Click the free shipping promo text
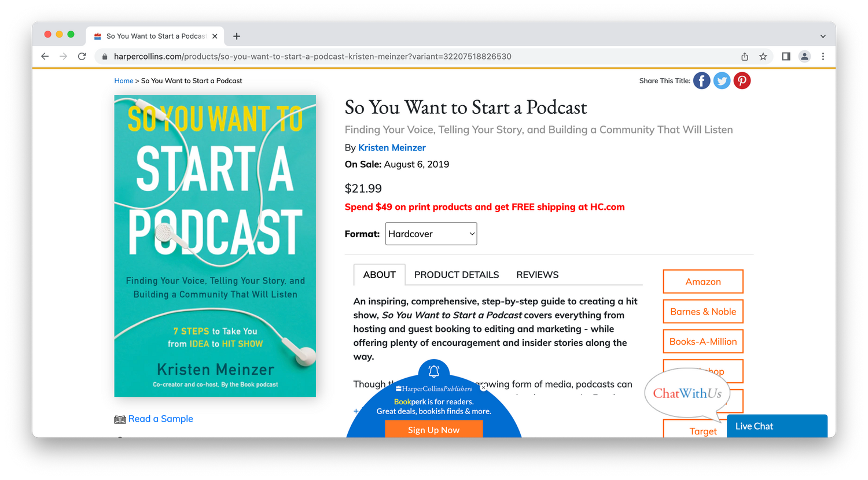The width and height of the screenshot is (868, 480). [x=485, y=207]
